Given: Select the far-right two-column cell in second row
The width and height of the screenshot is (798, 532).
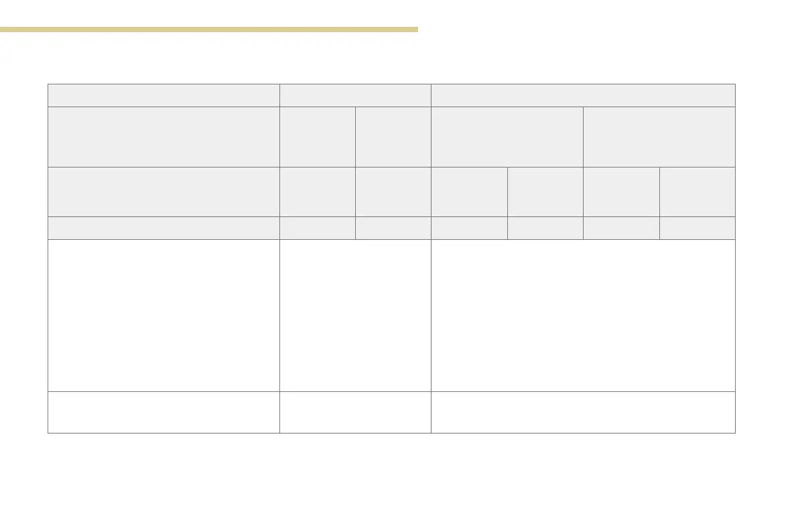Looking at the screenshot, I should pyautogui.click(x=659, y=137).
